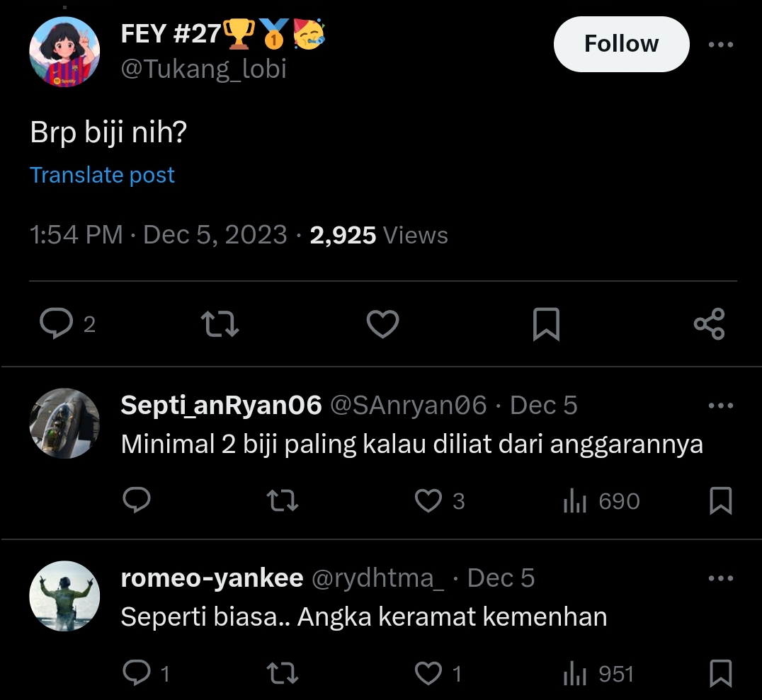The width and height of the screenshot is (762, 700).
Task: Bookmark Septi_anRyan06's reply
Action: pyautogui.click(x=720, y=501)
